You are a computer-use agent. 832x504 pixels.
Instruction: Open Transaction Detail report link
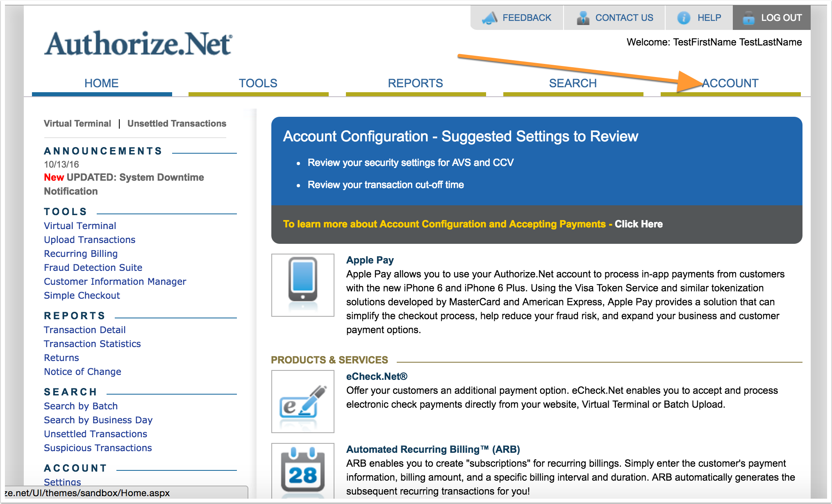[84, 330]
